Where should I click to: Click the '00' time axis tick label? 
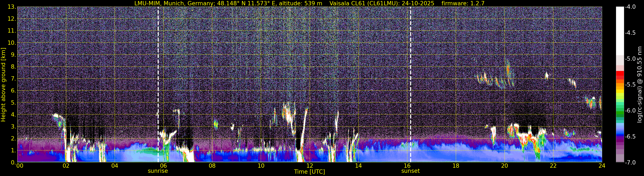pos(19,166)
